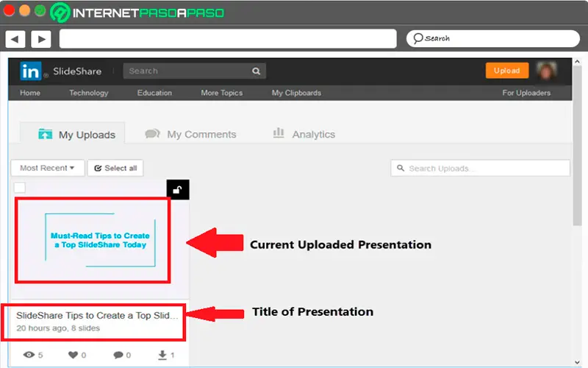Click scrollbar down arrow
Viewport: 588px width, 368px height.
(577, 363)
